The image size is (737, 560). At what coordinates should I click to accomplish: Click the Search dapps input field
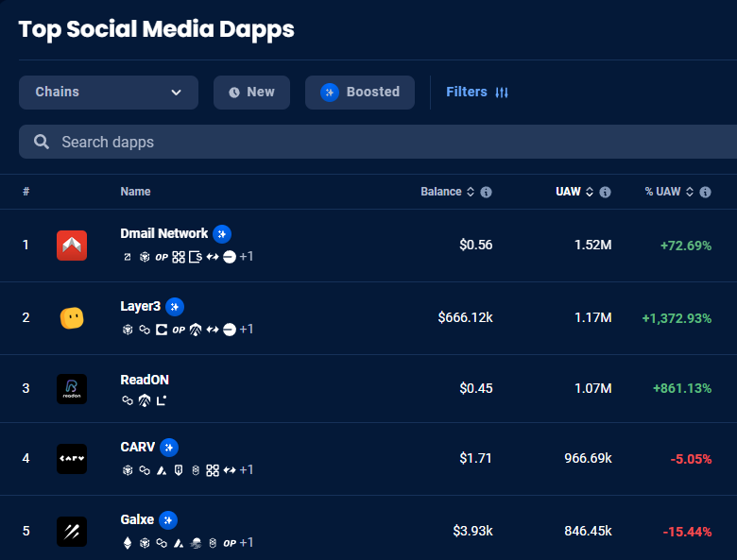click(x=378, y=142)
